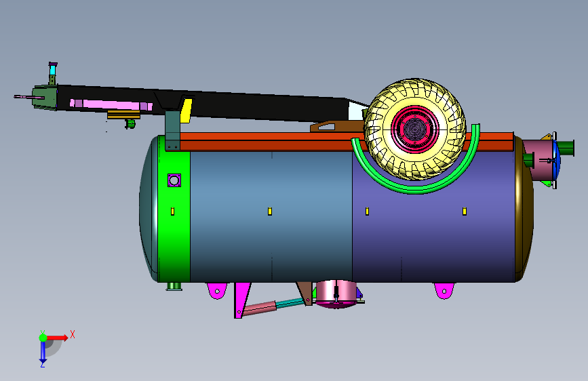Screen dimensions: 588x381
Task: Pick the brown lever bracket under the tank
Action: (x=305, y=294)
